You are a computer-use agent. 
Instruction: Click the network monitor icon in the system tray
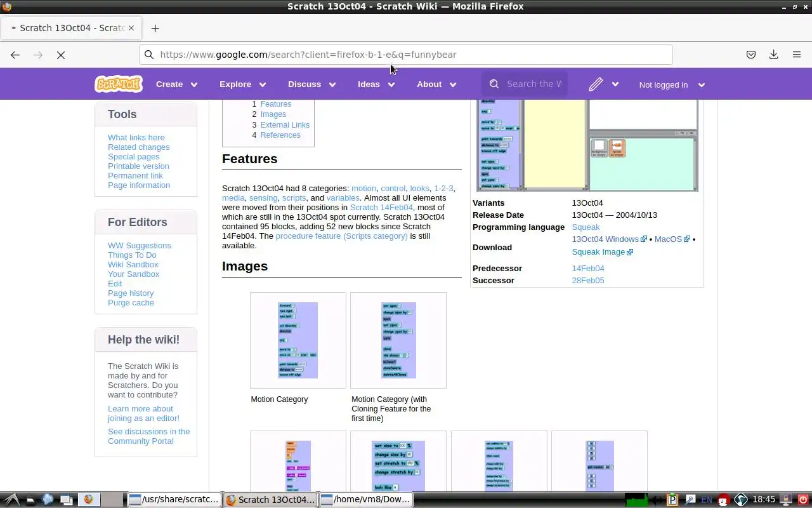pos(636,500)
